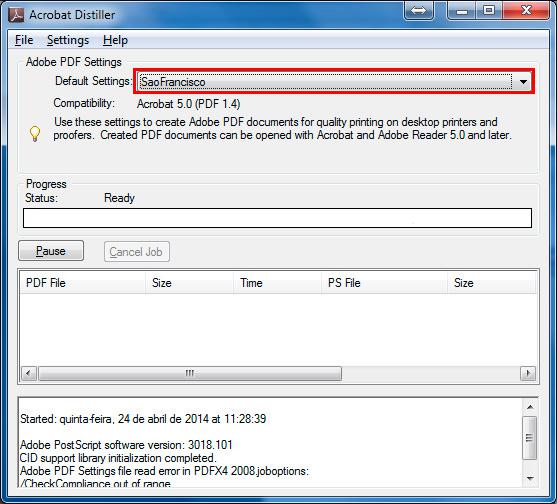The height and width of the screenshot is (504, 557).
Task: Click the empty progress bar
Action: (x=277, y=218)
